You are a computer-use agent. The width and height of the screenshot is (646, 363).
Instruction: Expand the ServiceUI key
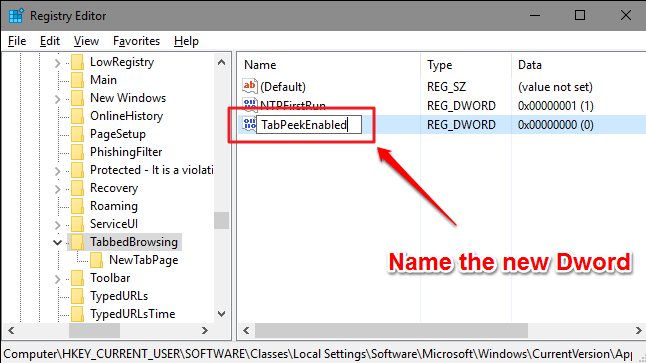[57, 225]
